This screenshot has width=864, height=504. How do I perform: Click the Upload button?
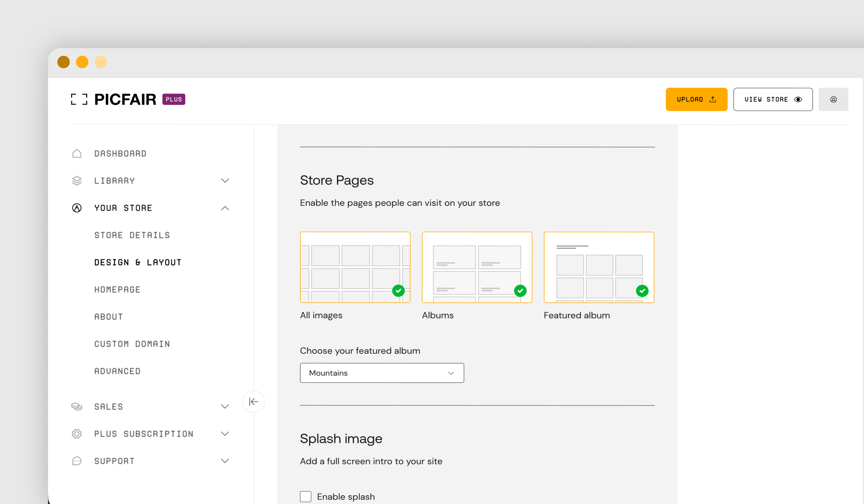pos(696,99)
